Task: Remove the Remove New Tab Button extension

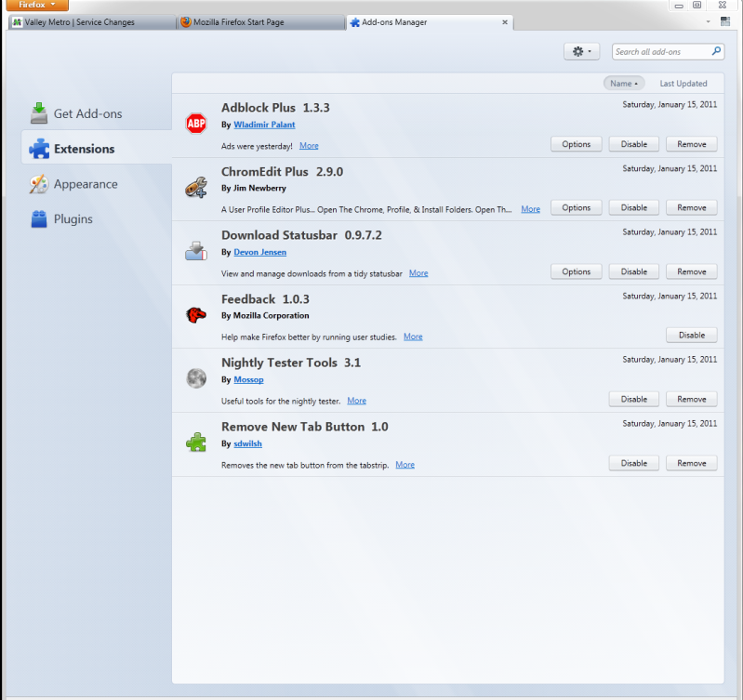Action: 691,463
